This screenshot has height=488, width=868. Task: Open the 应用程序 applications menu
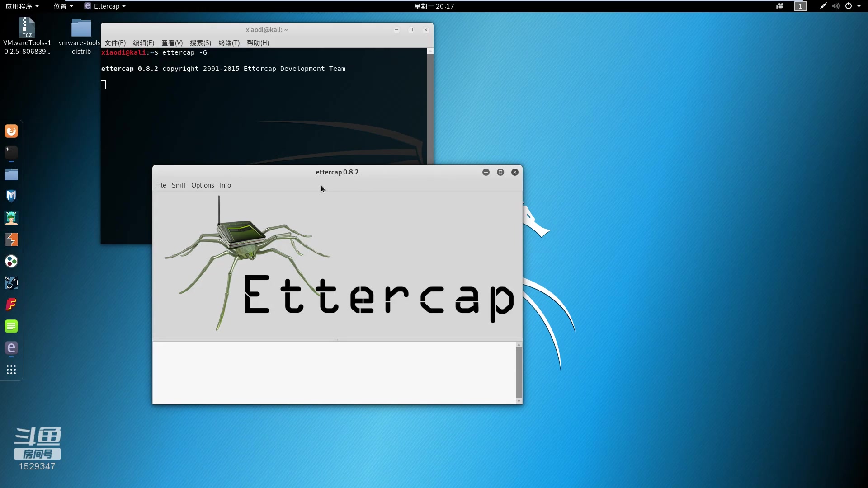pos(22,6)
